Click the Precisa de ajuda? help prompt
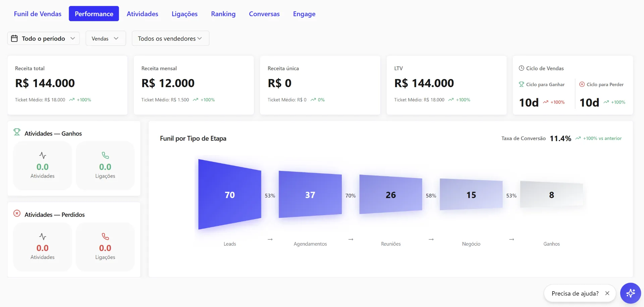The height and width of the screenshot is (307, 644). (575, 294)
